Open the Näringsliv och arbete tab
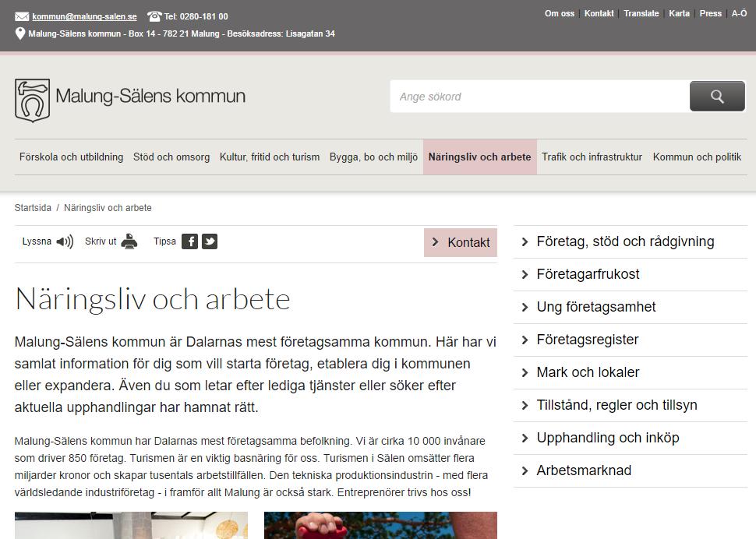The image size is (756, 539). click(x=480, y=157)
